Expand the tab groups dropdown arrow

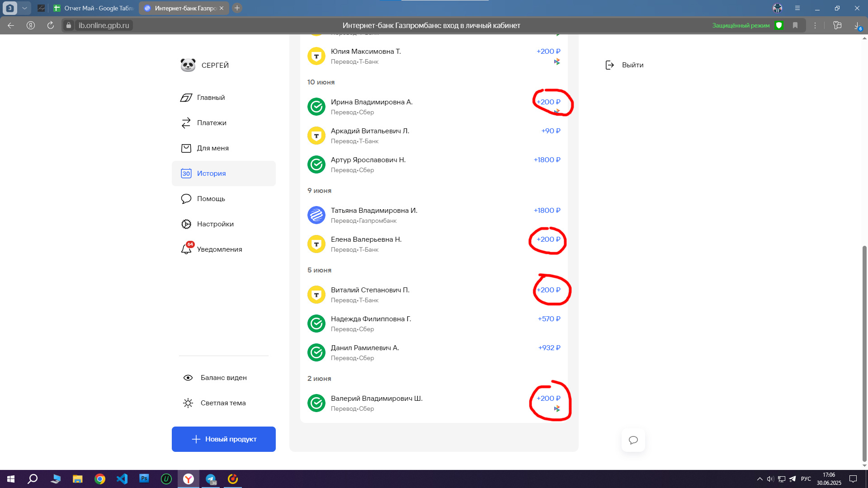click(24, 8)
